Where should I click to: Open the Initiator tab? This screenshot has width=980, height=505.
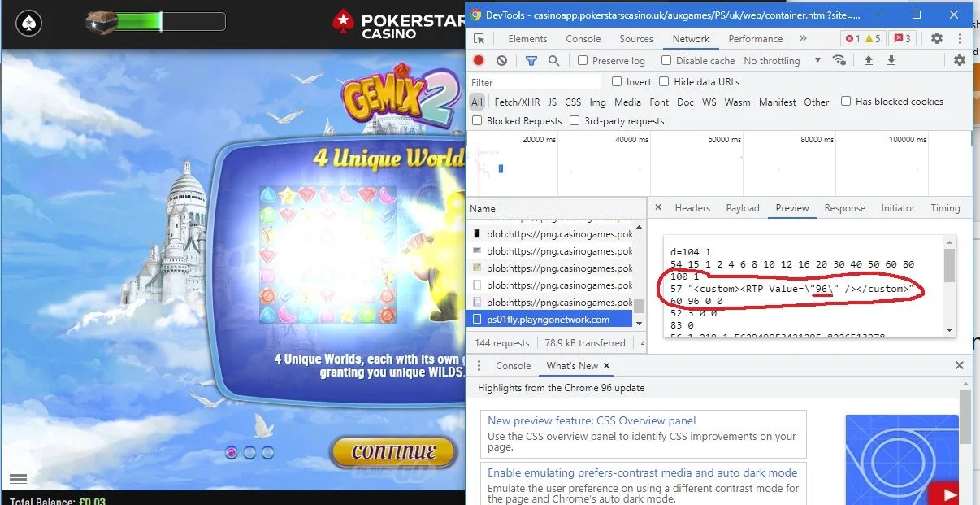[898, 208]
